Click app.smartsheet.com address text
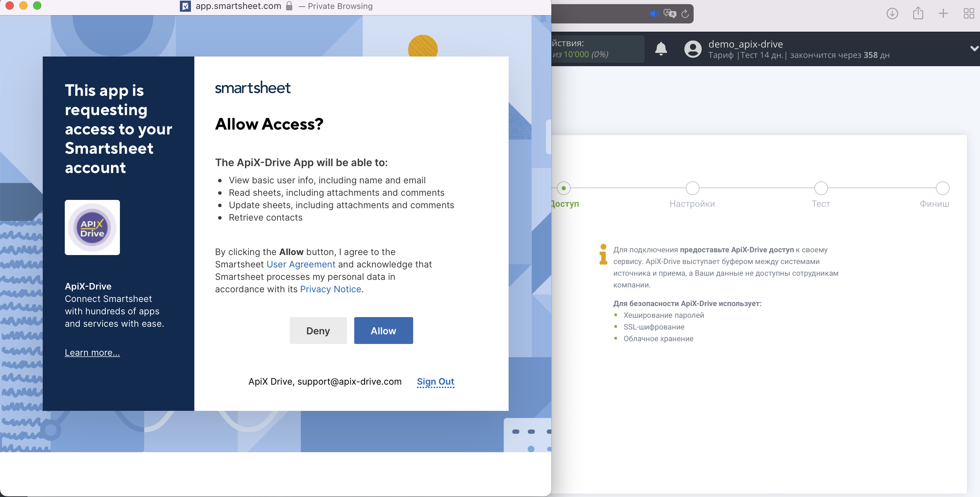The width and height of the screenshot is (980, 497). pos(238,6)
